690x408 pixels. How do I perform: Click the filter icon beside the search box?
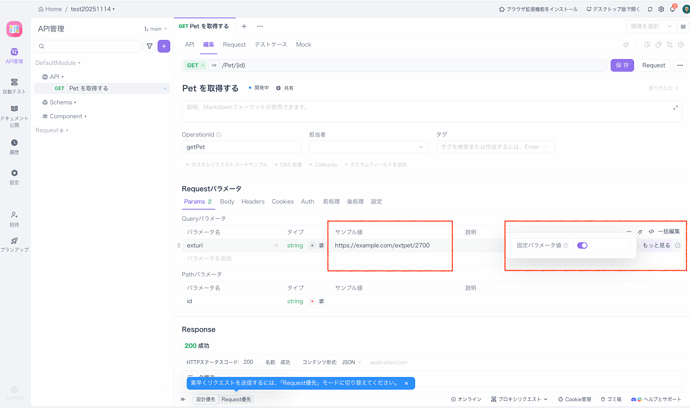pos(150,46)
